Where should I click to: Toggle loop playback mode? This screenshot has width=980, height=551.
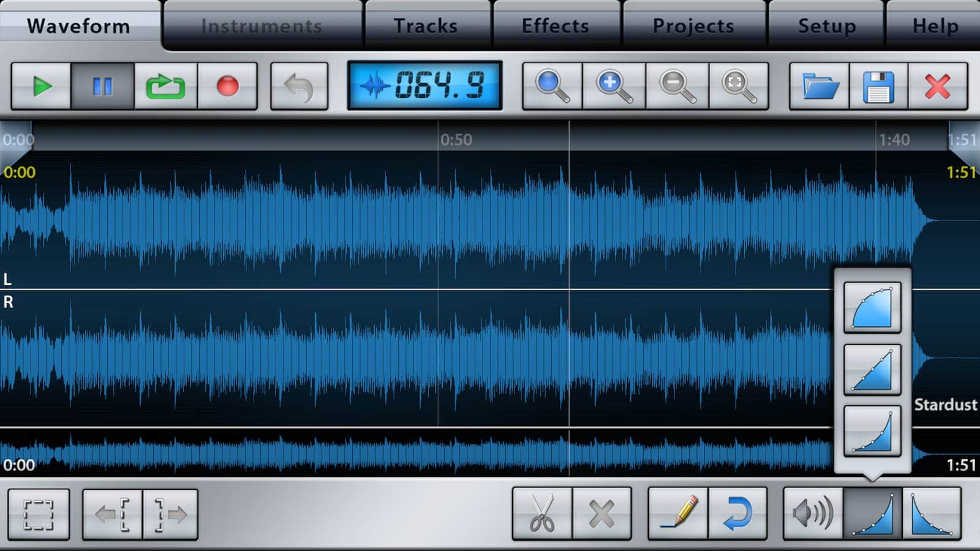(x=165, y=85)
